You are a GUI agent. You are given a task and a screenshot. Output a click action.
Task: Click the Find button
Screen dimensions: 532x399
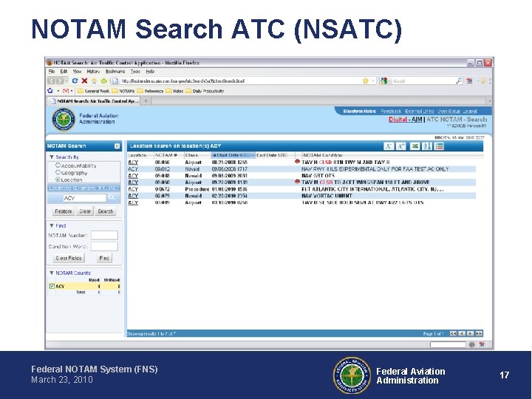(x=104, y=258)
